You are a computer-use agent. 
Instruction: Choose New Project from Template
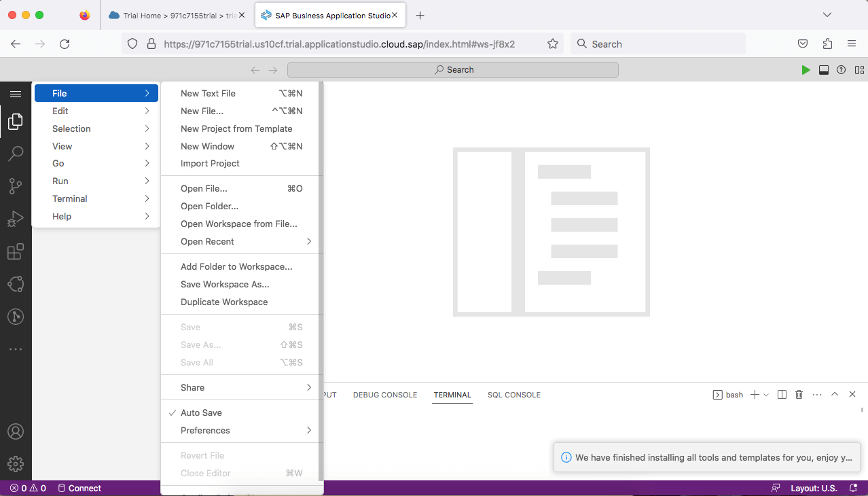[x=240, y=129]
